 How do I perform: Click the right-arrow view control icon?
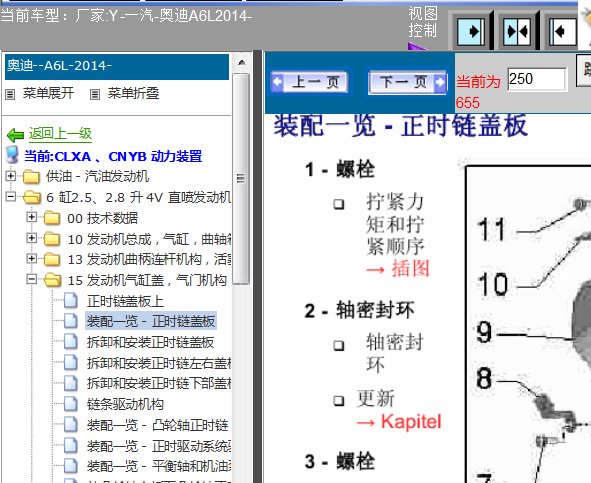470,31
